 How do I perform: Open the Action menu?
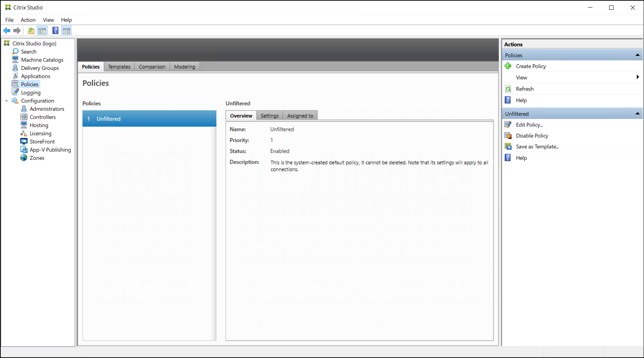[x=28, y=20]
